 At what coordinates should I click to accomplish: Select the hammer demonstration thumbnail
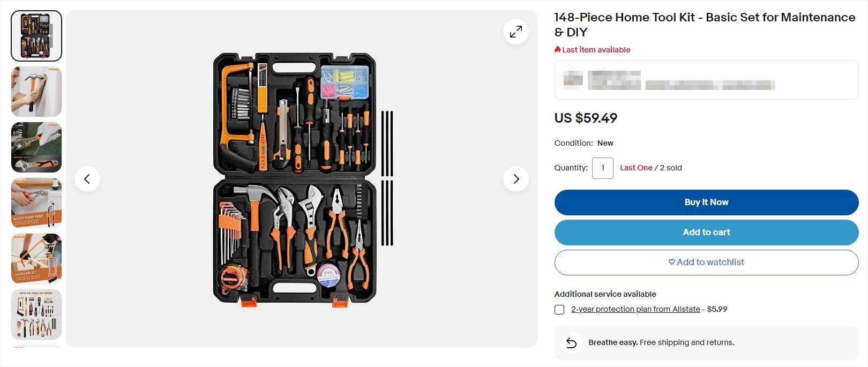click(36, 92)
